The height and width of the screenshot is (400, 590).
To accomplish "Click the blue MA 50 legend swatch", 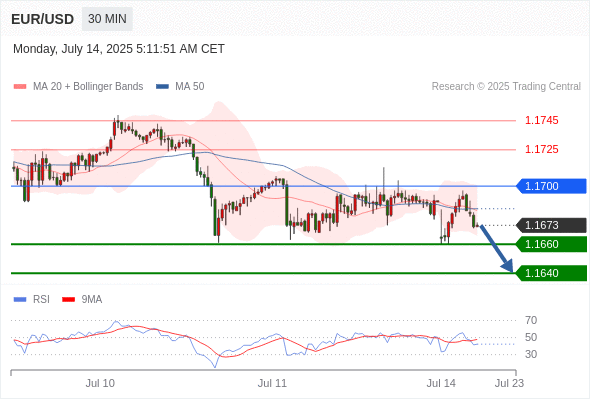I will (x=162, y=87).
